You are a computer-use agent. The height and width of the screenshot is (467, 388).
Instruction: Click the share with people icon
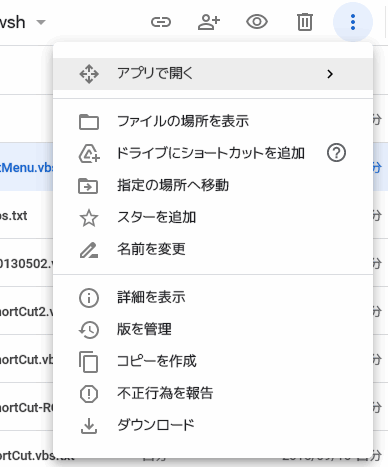pos(209,22)
